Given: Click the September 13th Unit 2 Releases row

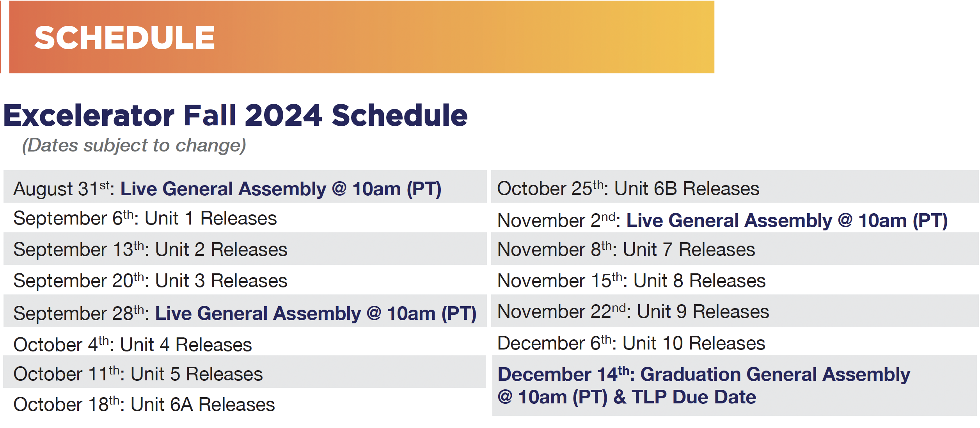Looking at the screenshot, I should click(x=150, y=250).
